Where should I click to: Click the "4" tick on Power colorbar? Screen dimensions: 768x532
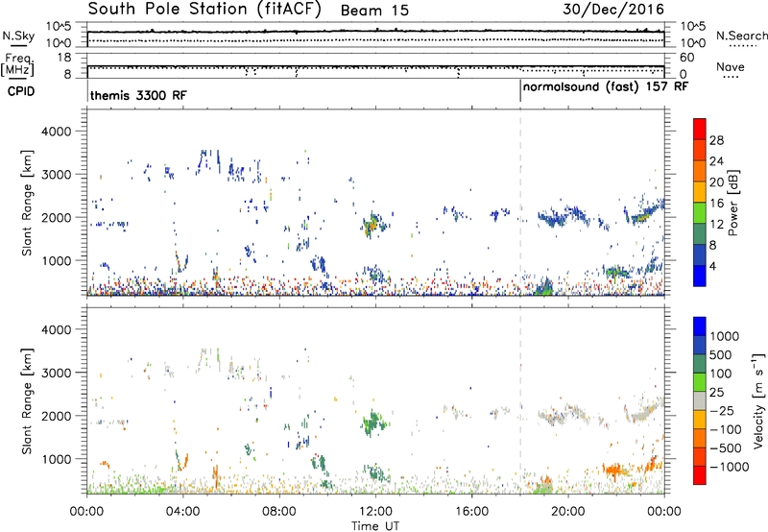click(x=713, y=266)
